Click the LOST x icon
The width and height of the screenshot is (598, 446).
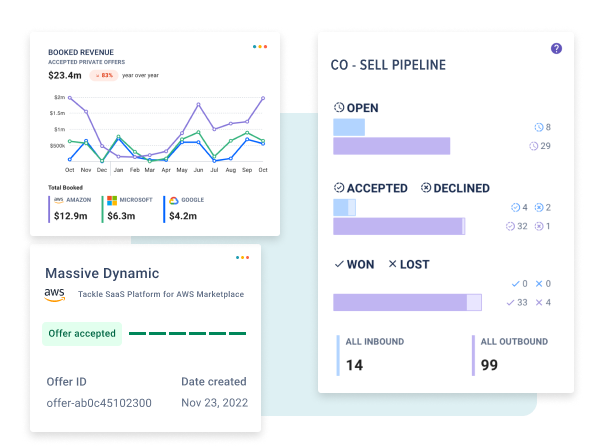click(392, 264)
